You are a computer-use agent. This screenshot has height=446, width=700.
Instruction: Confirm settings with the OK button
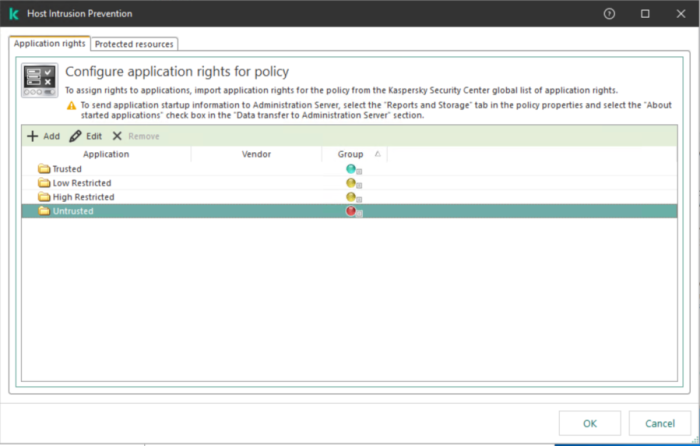590,423
